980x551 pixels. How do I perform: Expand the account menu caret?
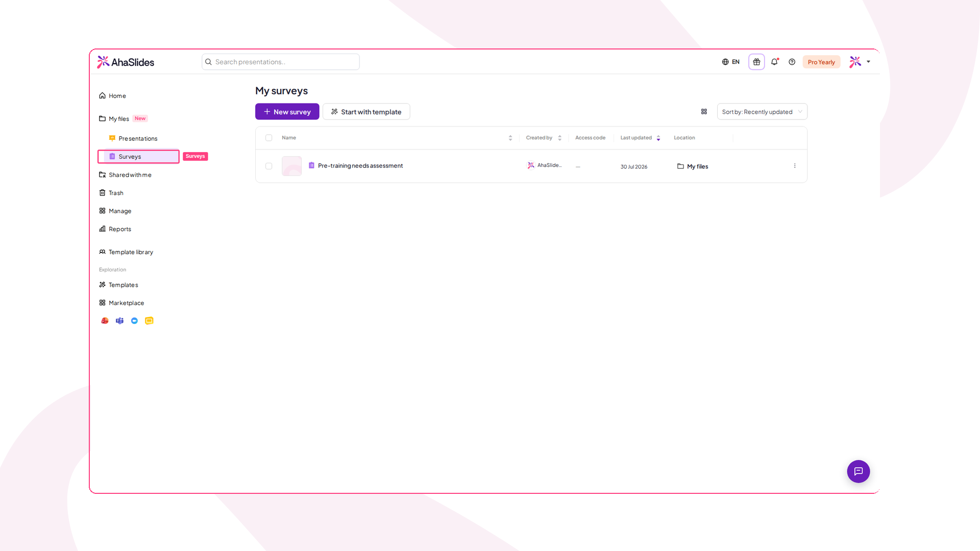(868, 62)
